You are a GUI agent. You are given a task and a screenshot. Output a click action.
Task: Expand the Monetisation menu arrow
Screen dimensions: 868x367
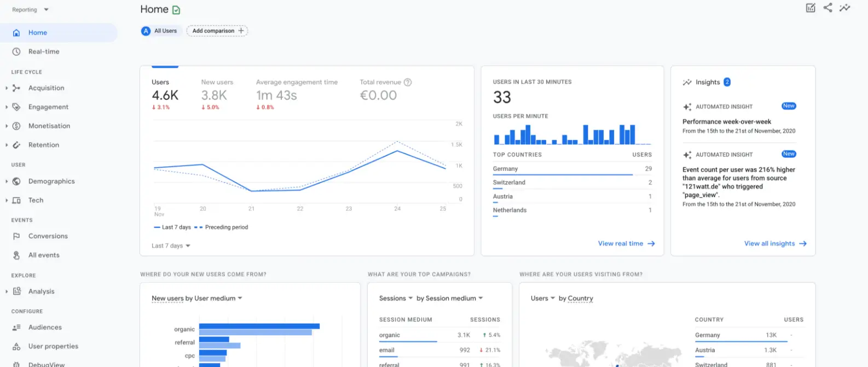tap(6, 126)
